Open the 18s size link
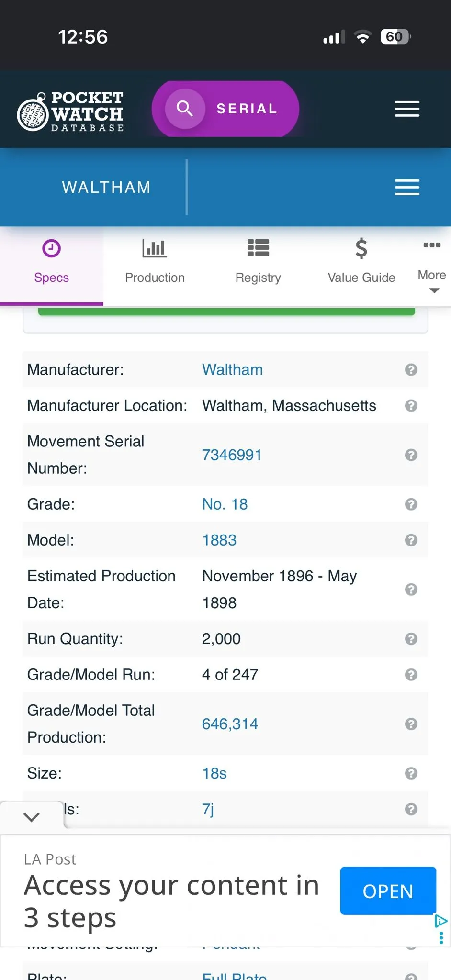 (x=214, y=773)
